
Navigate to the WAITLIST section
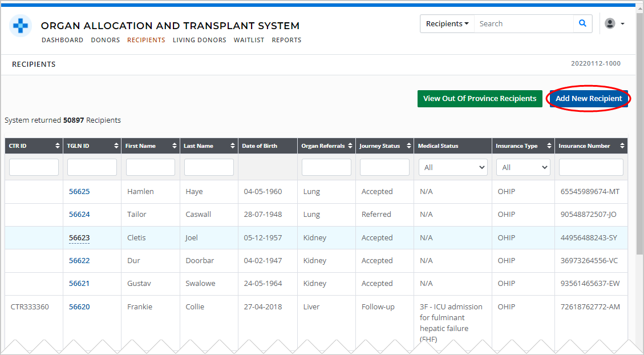(x=249, y=40)
